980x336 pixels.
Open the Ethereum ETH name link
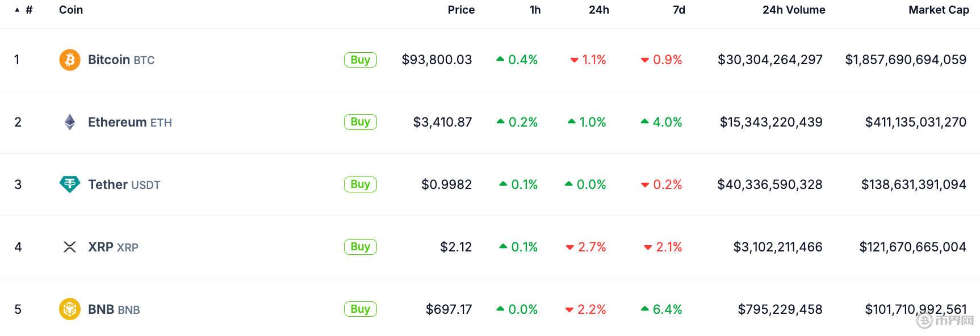click(129, 122)
